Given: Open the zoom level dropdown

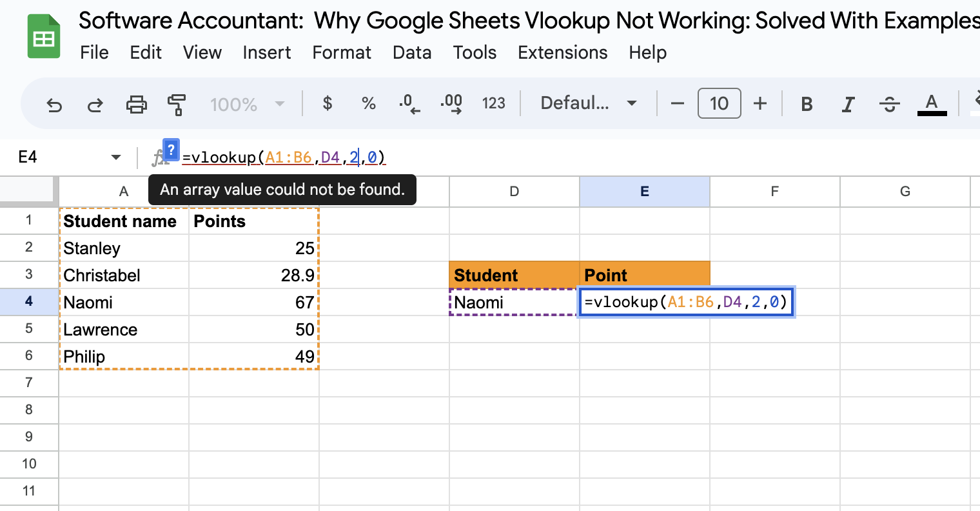Looking at the screenshot, I should click(x=248, y=104).
